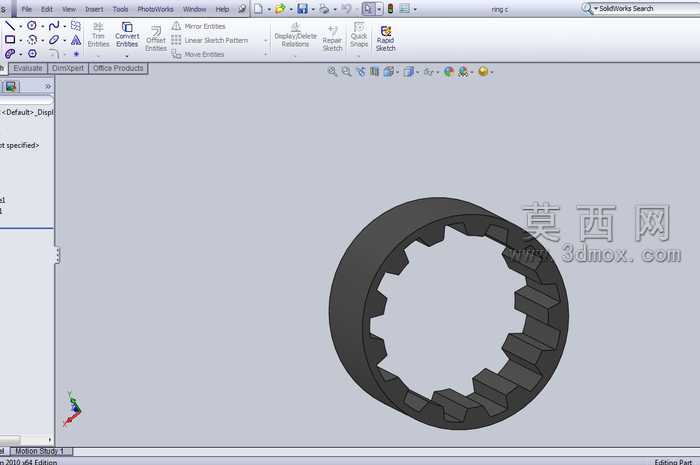
Task: Click the Options icon in top toolbar
Action: coord(404,8)
